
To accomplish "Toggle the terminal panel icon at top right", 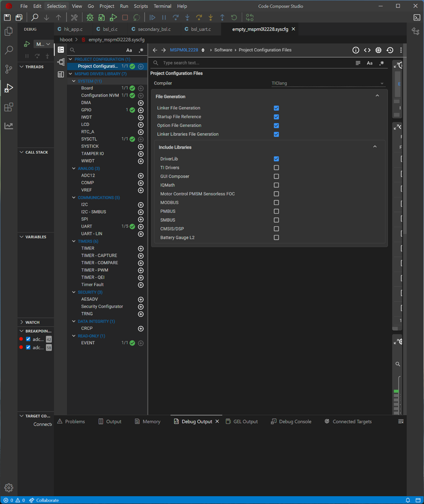I will point(417,17).
